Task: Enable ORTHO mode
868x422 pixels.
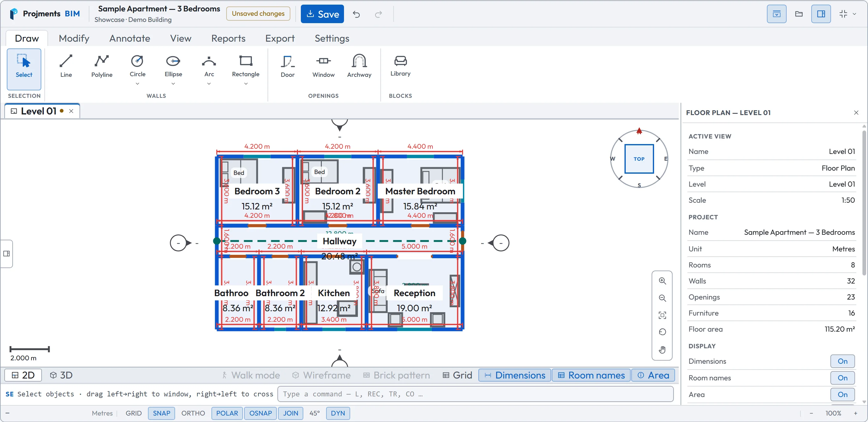Action: pos(193,413)
